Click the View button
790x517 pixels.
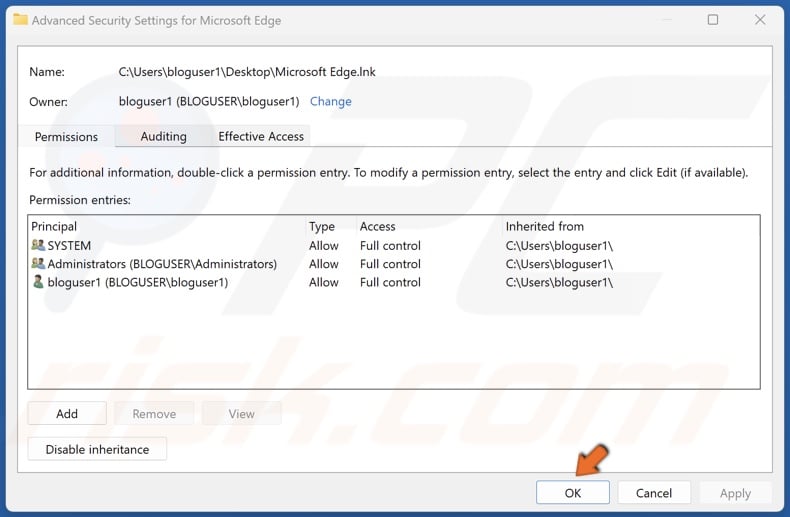(241, 414)
